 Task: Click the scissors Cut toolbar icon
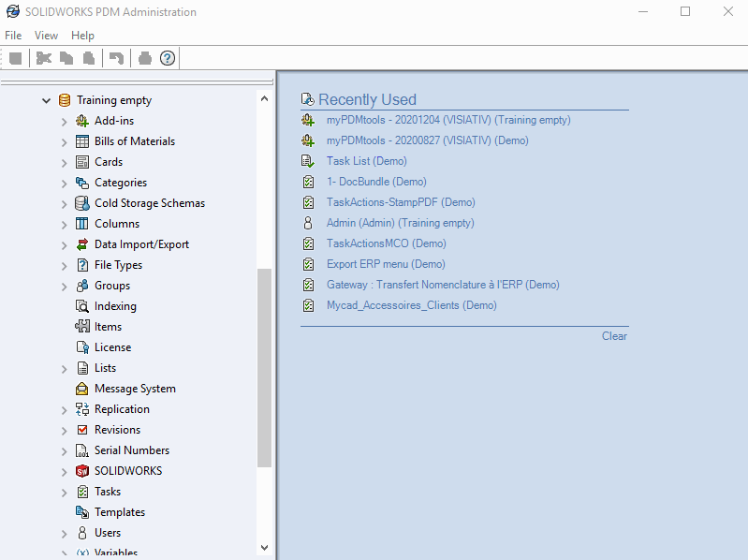coord(43,58)
